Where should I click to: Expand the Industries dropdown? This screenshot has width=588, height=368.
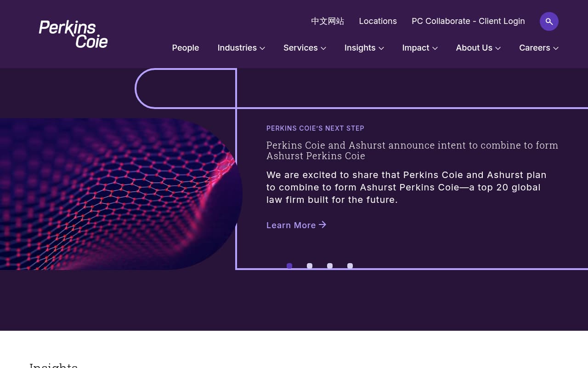coord(241,48)
